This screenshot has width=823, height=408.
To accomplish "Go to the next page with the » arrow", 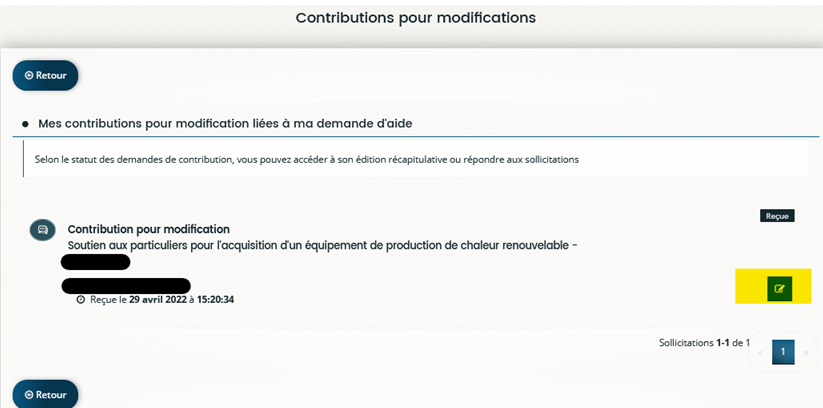I will [806, 353].
